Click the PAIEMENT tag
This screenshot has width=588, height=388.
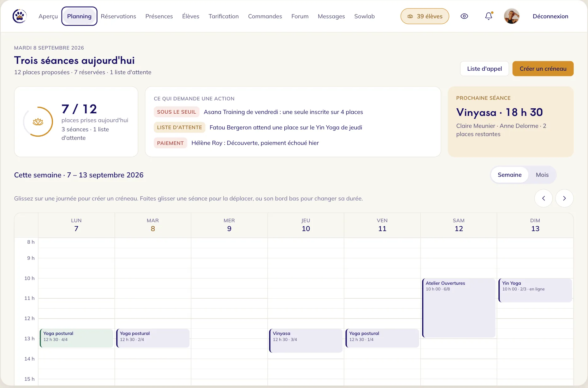[170, 143]
